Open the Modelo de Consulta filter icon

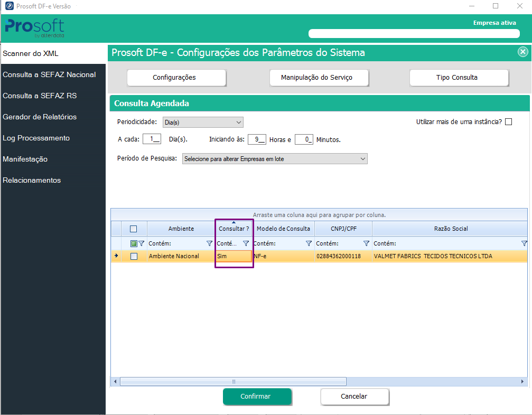[x=309, y=243]
